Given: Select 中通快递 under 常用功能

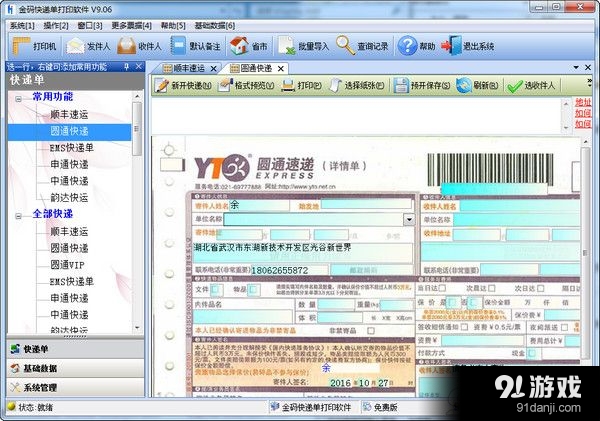Looking at the screenshot, I should coord(69,181).
